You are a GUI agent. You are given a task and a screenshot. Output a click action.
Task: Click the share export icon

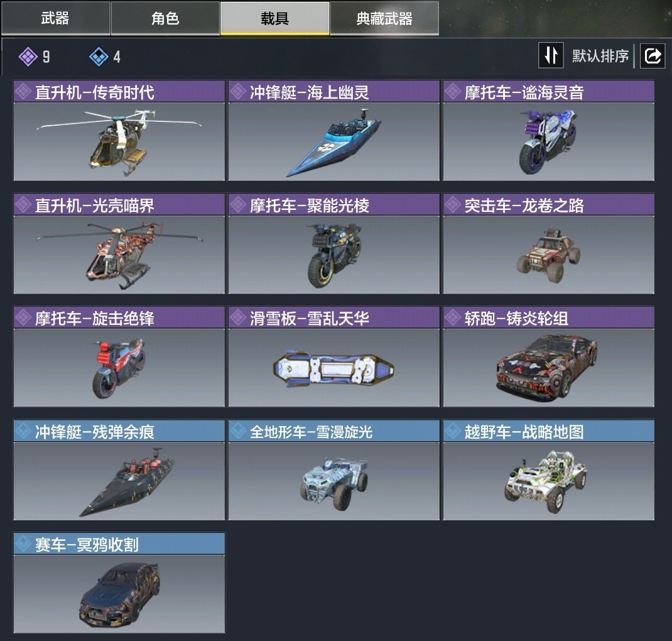(653, 56)
